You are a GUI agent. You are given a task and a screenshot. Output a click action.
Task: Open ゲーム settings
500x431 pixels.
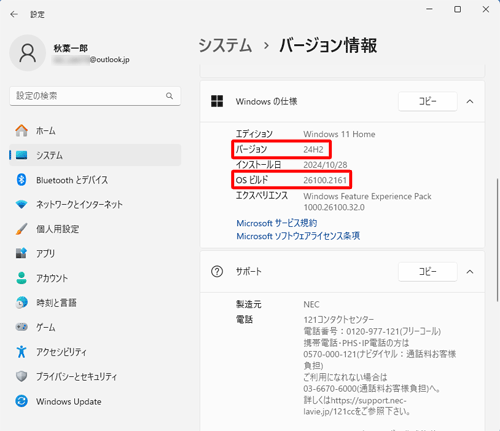coord(95,327)
